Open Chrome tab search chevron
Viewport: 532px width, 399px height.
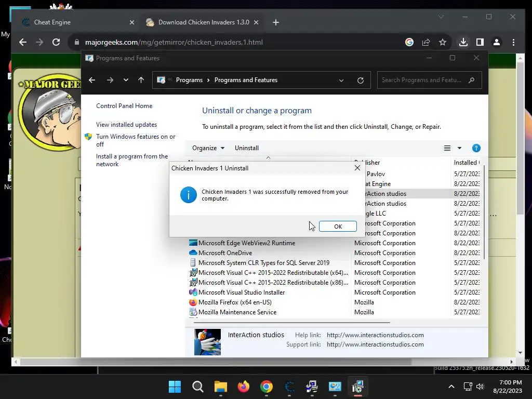[x=441, y=17]
